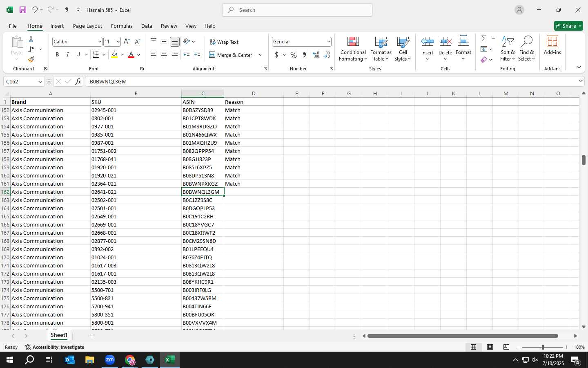Click the Middle Align icon
The image size is (588, 368).
pyautogui.click(x=164, y=42)
